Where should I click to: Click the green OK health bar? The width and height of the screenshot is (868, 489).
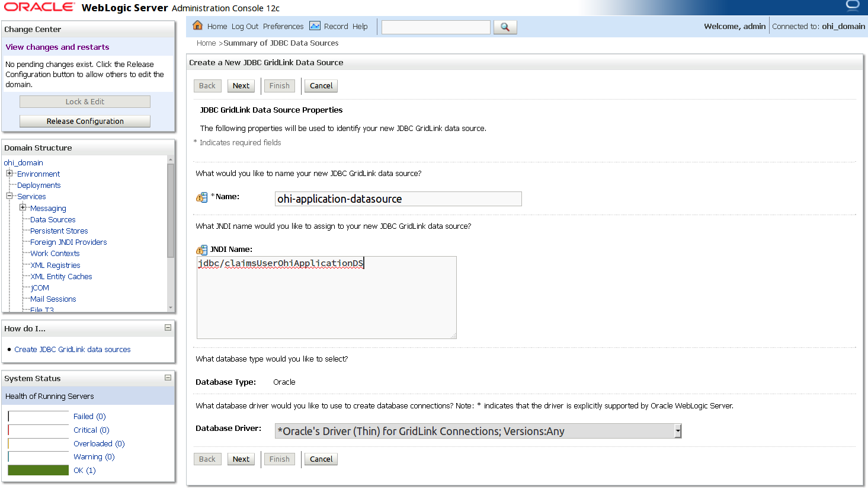coord(39,470)
